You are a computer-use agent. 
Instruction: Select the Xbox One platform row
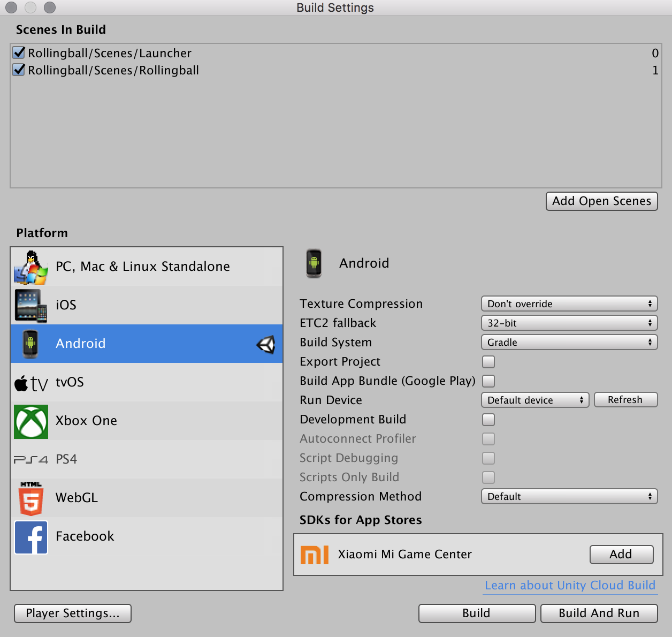[x=147, y=421]
